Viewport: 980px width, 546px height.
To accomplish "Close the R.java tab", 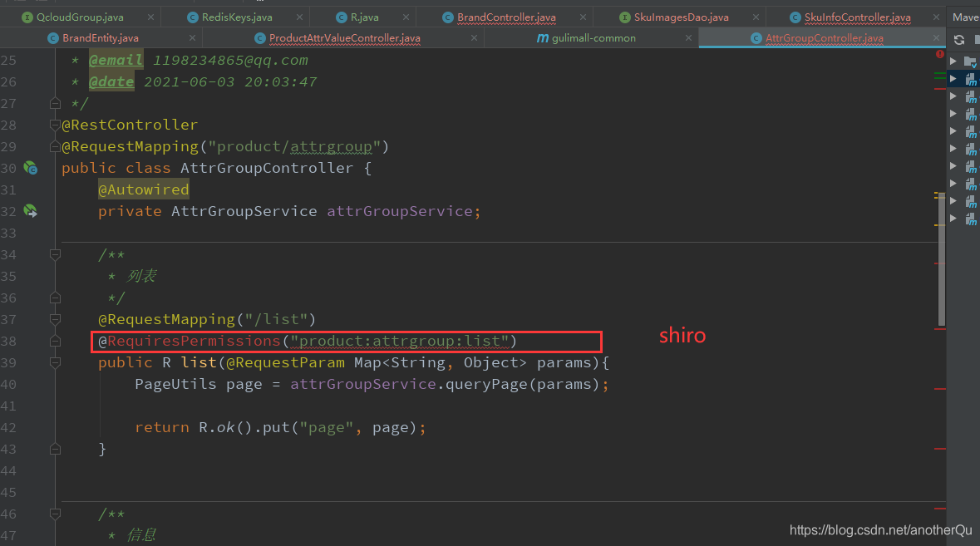I will 406,17.
